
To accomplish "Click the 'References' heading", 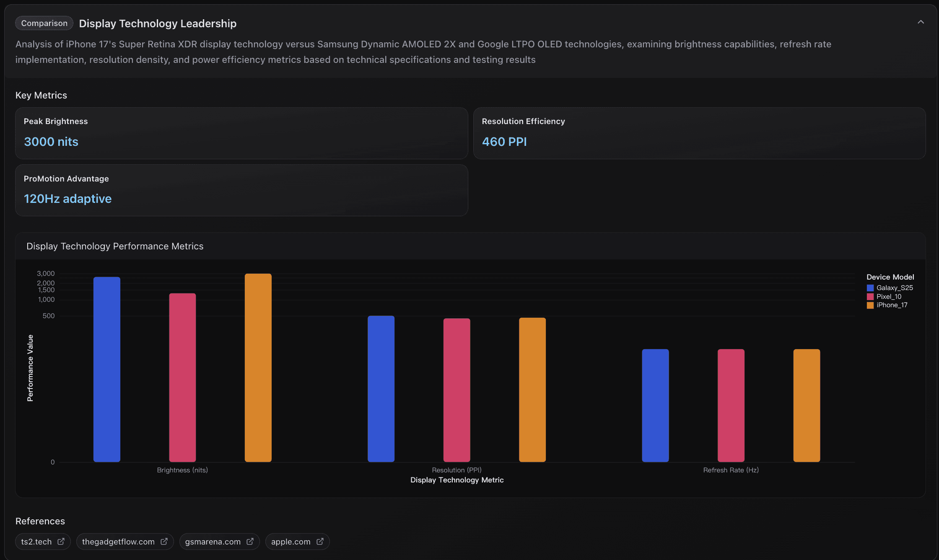I will click(x=40, y=521).
